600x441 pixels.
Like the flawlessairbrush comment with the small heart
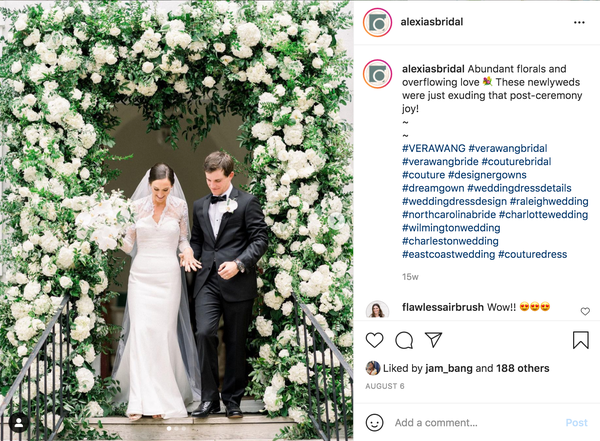click(585, 311)
